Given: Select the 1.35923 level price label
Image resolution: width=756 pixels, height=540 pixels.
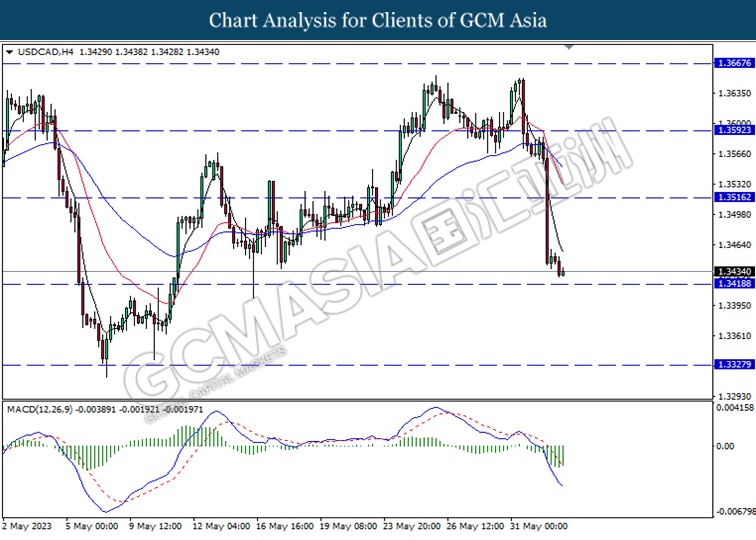Looking at the screenshot, I should tap(734, 130).
